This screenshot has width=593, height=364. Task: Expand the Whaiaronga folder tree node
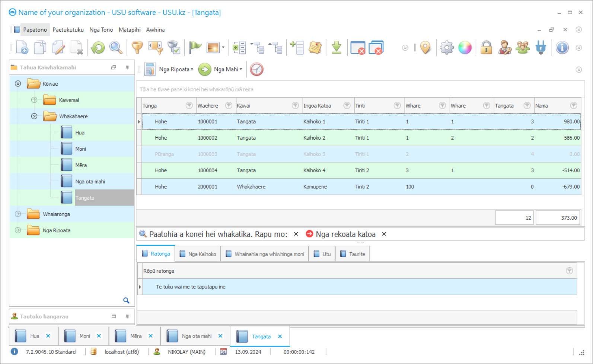pos(18,214)
